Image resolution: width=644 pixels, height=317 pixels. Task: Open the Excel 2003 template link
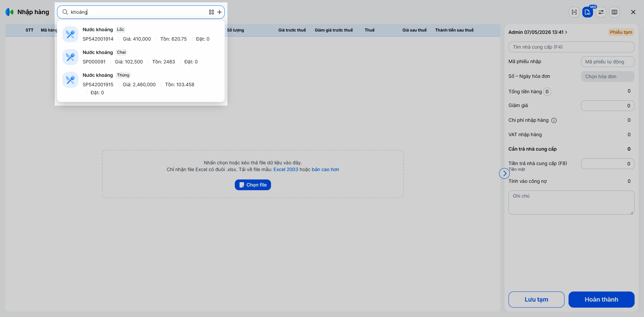(x=286, y=169)
